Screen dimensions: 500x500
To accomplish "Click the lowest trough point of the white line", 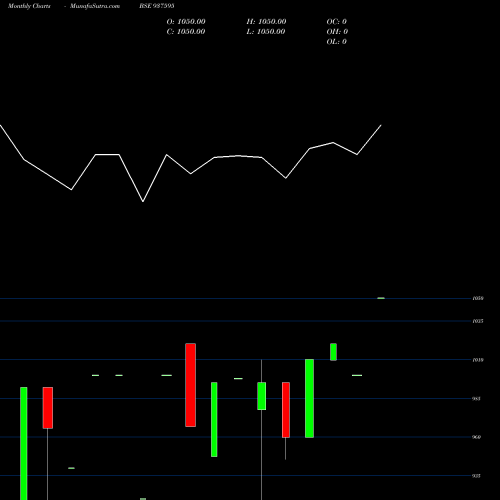I will pyautogui.click(x=143, y=201).
